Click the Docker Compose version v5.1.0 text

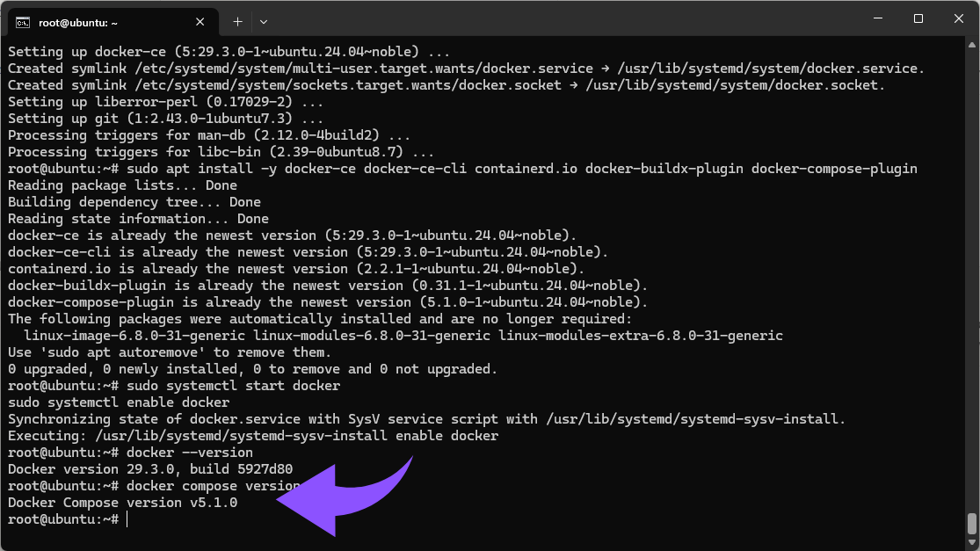121,502
